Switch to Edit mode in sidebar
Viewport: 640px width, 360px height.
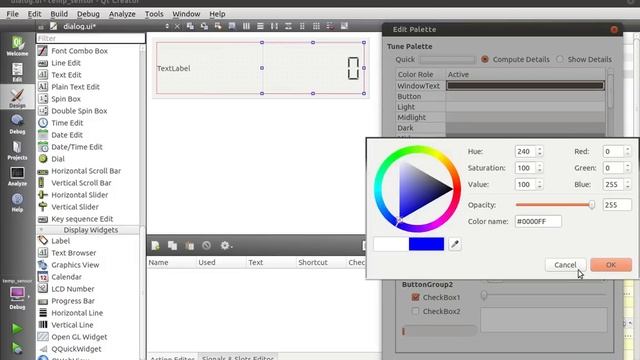click(x=17, y=72)
